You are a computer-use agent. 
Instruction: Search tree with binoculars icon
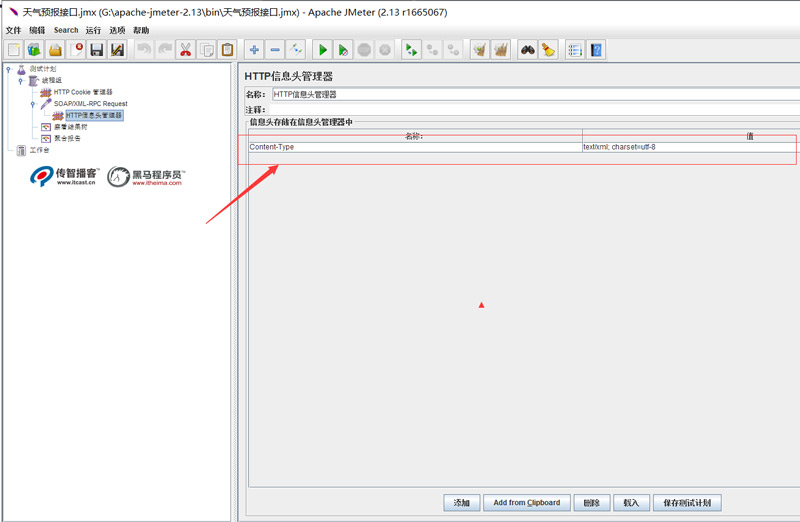click(x=528, y=50)
